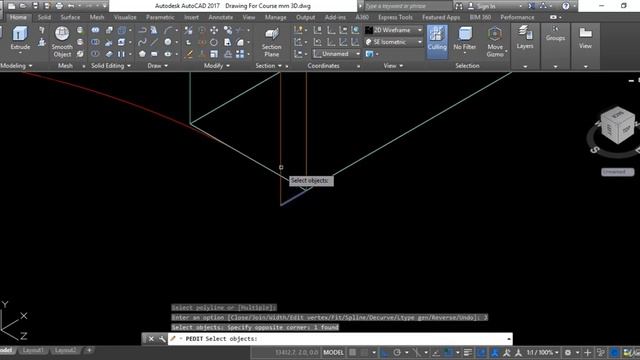Switch to the Solid ribbon tab
This screenshot has width=640, height=360.
(44, 18)
